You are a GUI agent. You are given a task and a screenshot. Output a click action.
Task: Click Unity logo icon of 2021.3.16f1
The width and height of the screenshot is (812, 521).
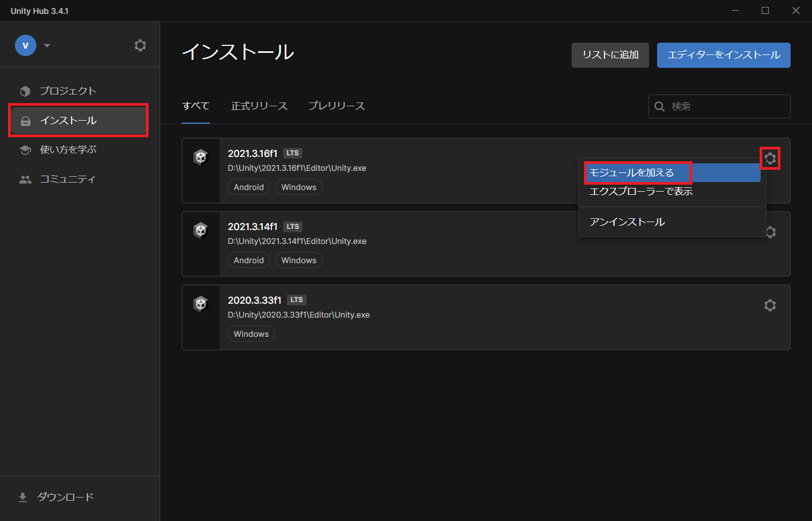click(201, 157)
